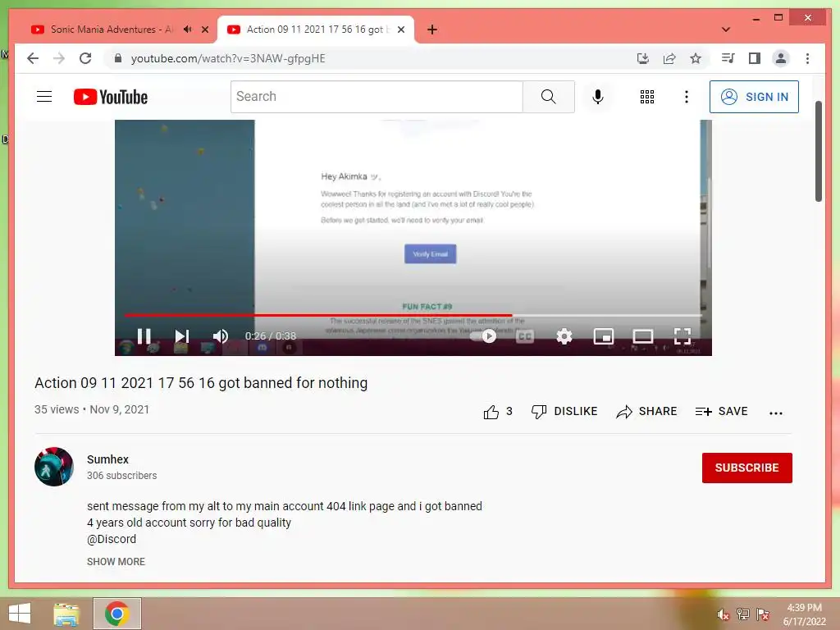Search with your voice microphone
The height and width of the screenshot is (630, 840).
coord(598,97)
